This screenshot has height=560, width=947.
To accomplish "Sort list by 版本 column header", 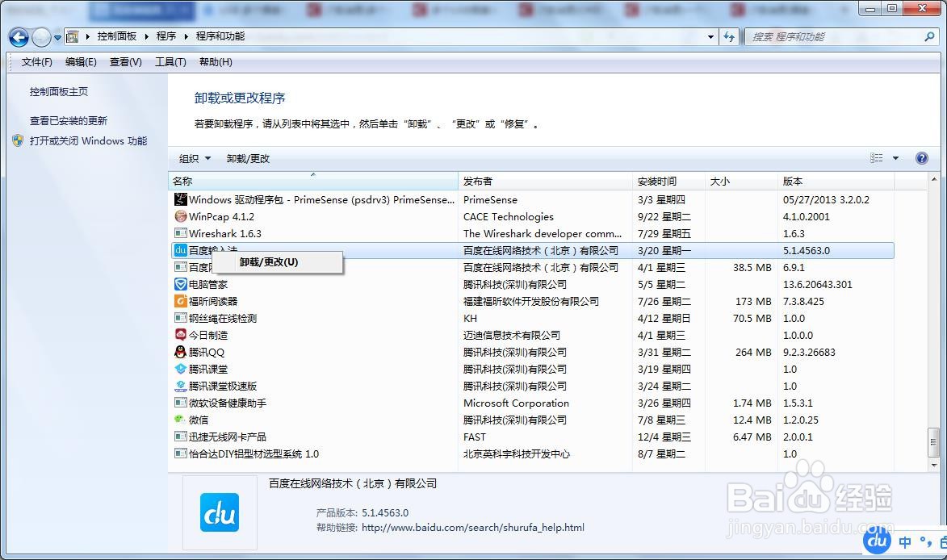I will point(836,181).
